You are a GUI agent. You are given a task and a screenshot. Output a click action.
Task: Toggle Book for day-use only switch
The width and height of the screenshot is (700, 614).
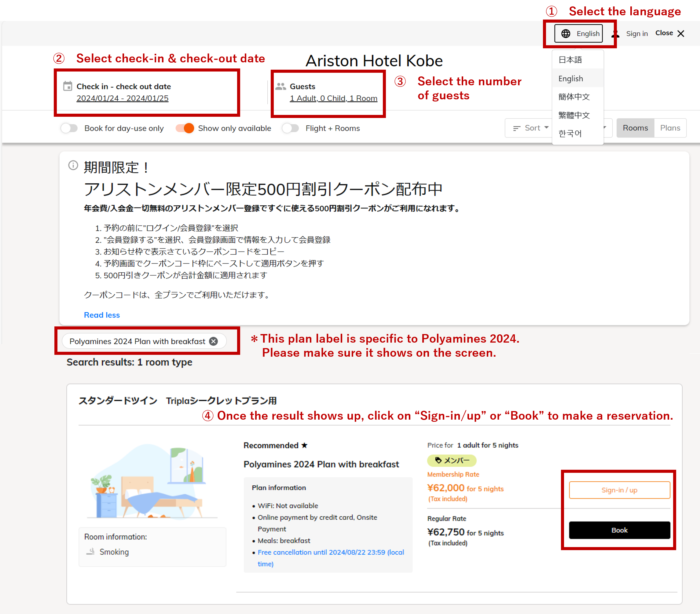69,128
